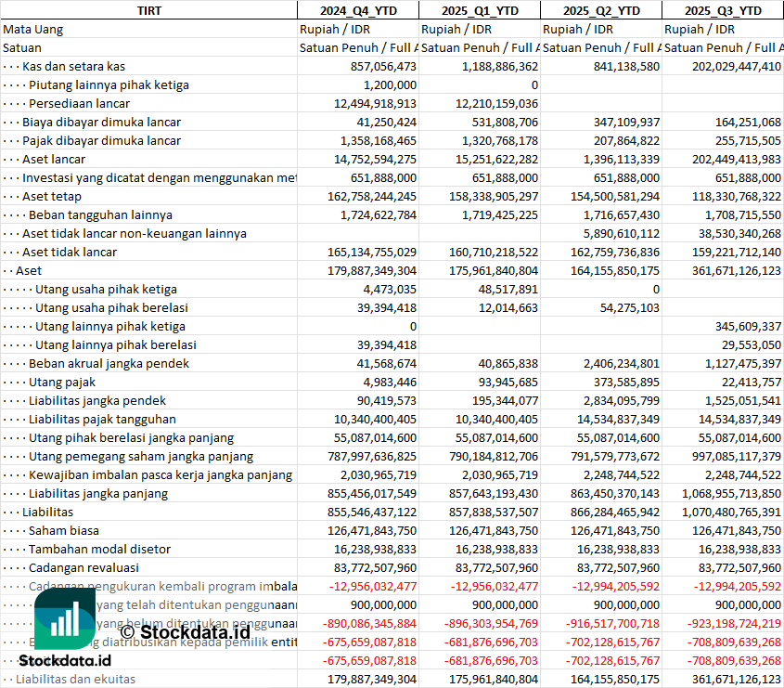The height and width of the screenshot is (688, 784).
Task: Select the Aset lancar row label
Action: pos(54,159)
